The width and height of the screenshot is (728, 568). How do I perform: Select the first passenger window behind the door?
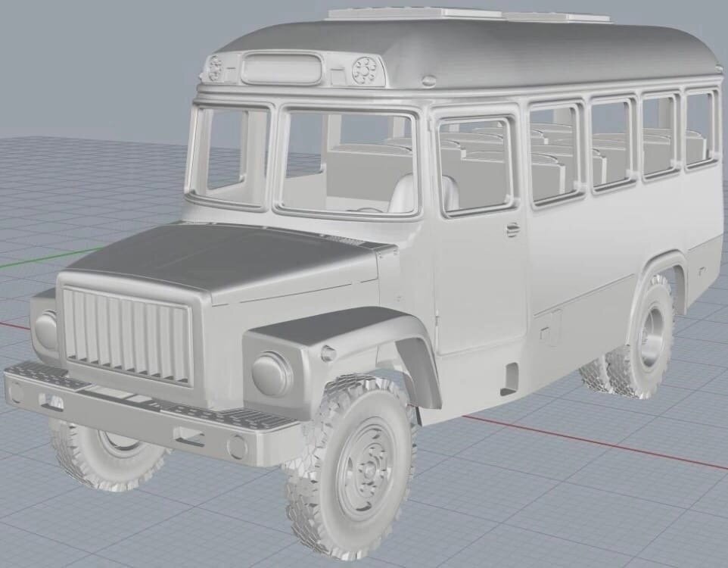[x=557, y=152]
